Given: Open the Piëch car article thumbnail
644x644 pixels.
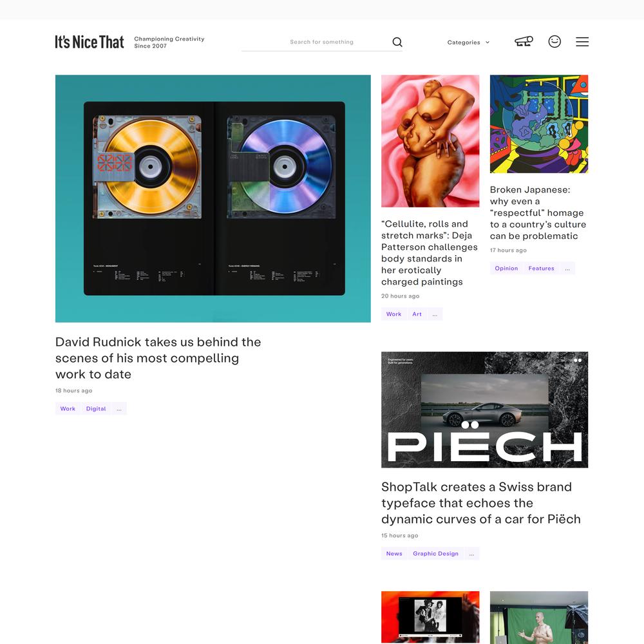Looking at the screenshot, I should 485,410.
